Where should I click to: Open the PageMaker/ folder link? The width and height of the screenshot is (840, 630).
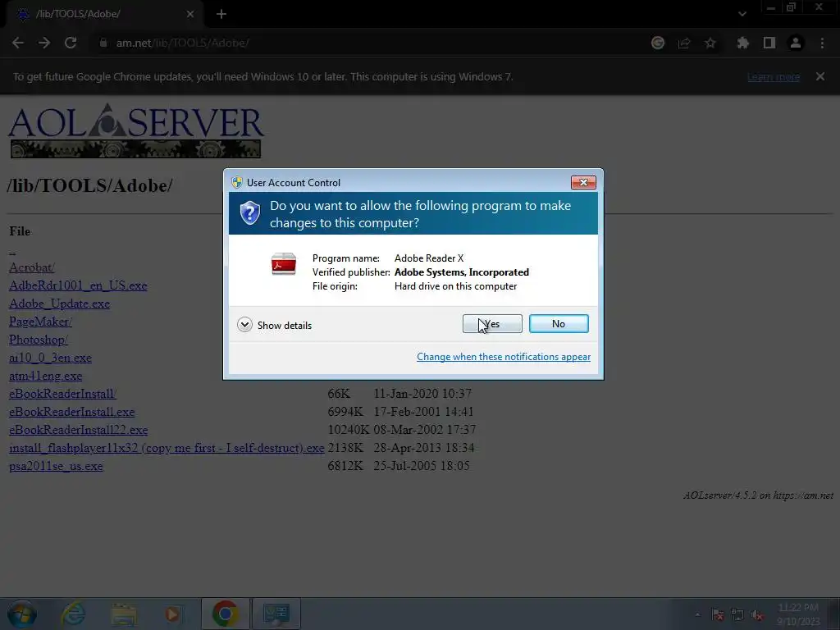[40, 322]
